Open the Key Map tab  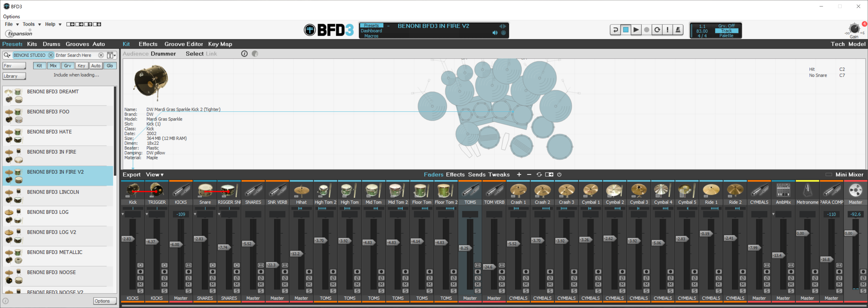pos(220,44)
